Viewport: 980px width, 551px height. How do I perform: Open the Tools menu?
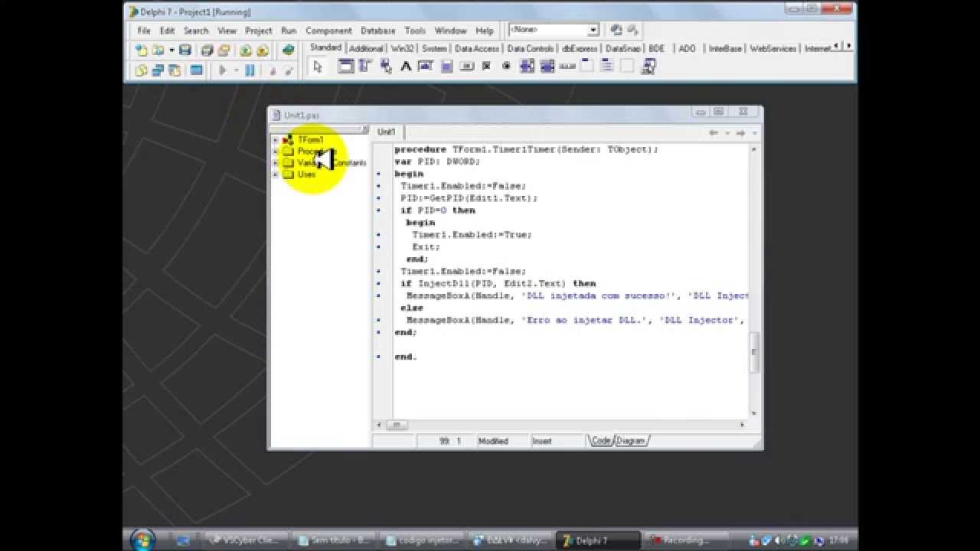pyautogui.click(x=415, y=31)
